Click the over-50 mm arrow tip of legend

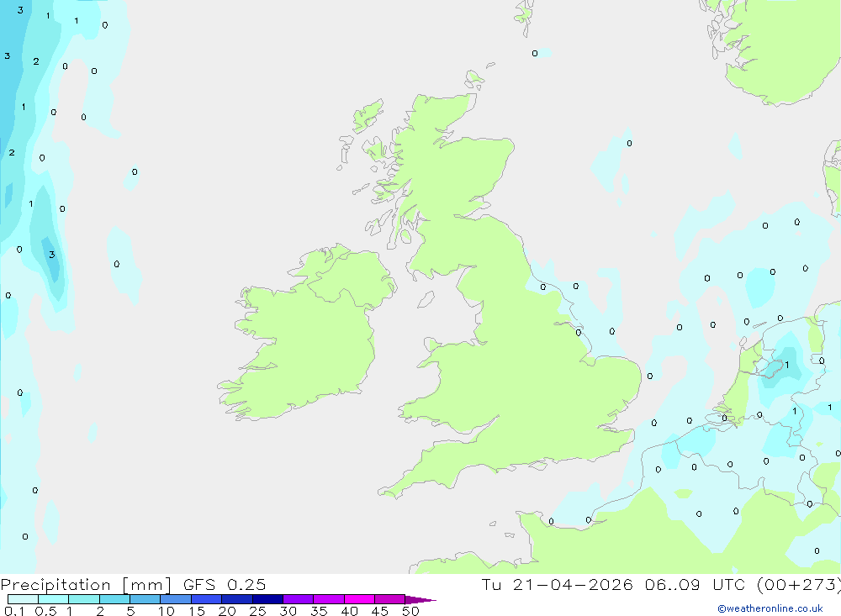pos(420,600)
